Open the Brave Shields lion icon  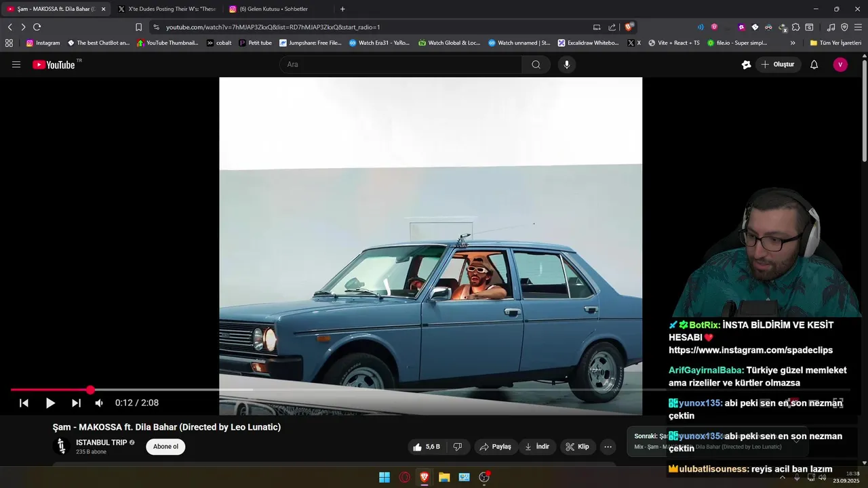[629, 27]
